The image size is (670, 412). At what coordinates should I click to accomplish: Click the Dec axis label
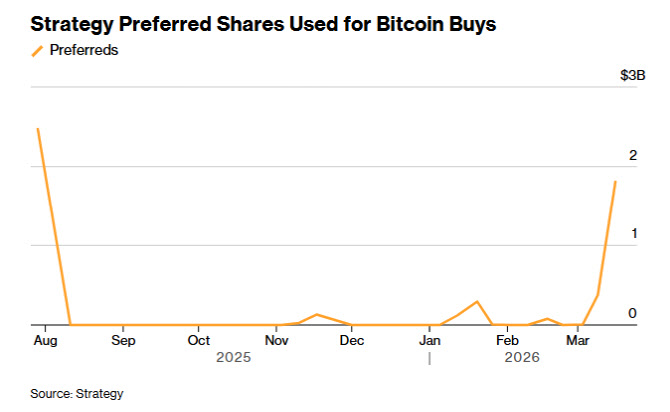click(352, 341)
